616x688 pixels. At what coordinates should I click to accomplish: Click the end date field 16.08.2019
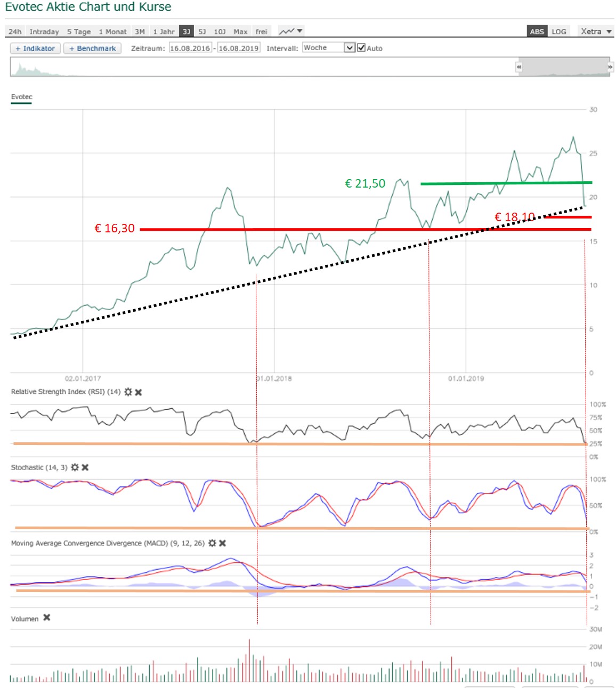click(239, 48)
